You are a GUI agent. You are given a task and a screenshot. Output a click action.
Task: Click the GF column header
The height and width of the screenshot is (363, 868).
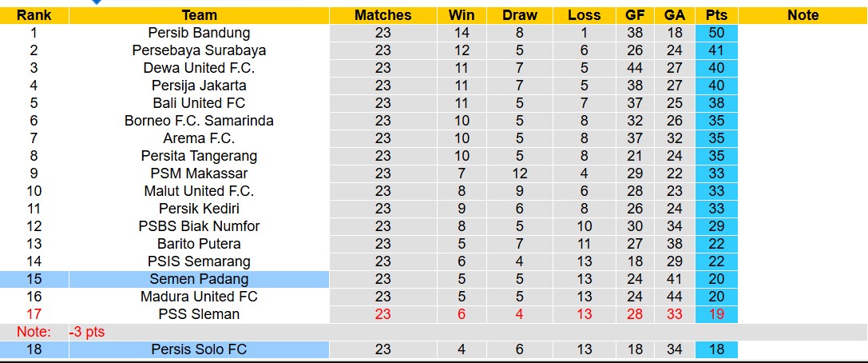coord(635,15)
